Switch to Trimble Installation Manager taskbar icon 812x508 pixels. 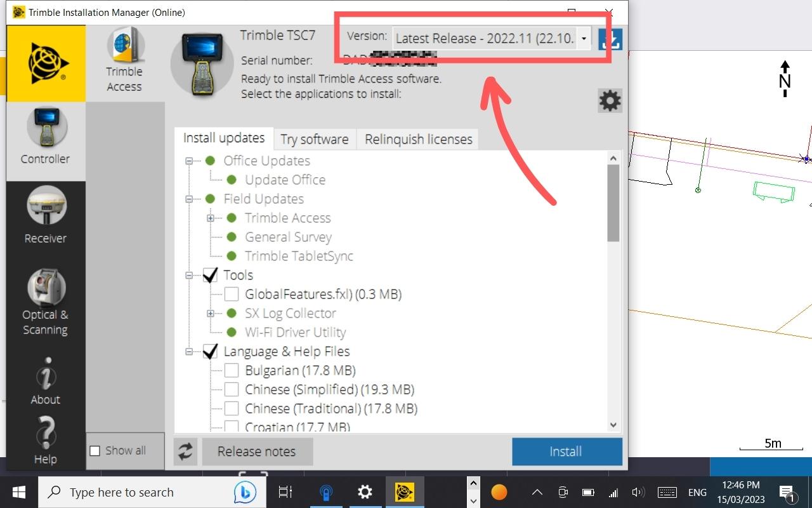[x=405, y=492]
